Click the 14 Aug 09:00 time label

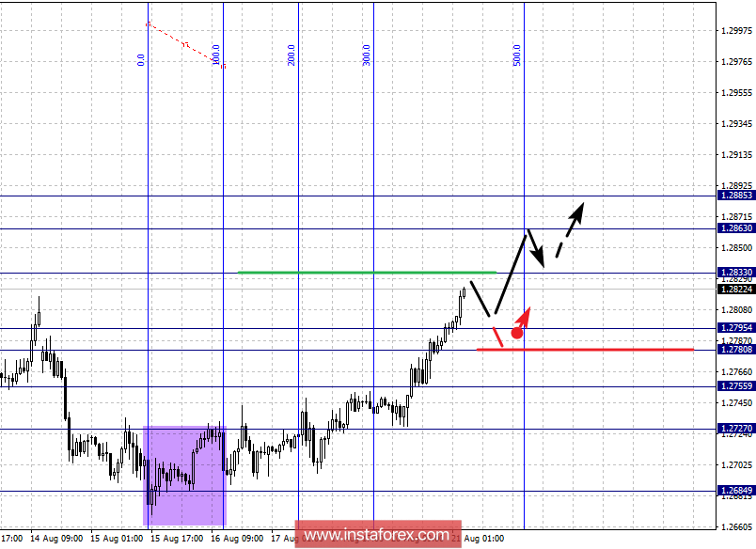pos(56,539)
